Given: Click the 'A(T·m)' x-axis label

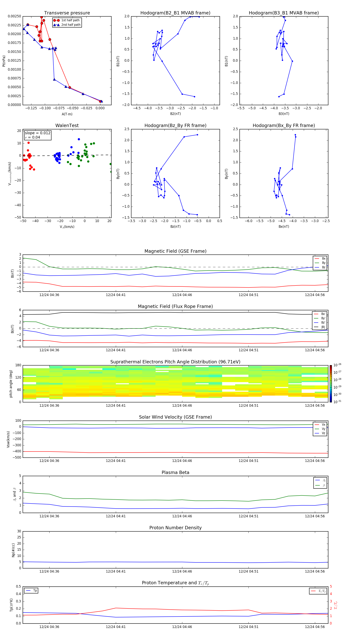Looking at the screenshot, I should click(x=67, y=114).
